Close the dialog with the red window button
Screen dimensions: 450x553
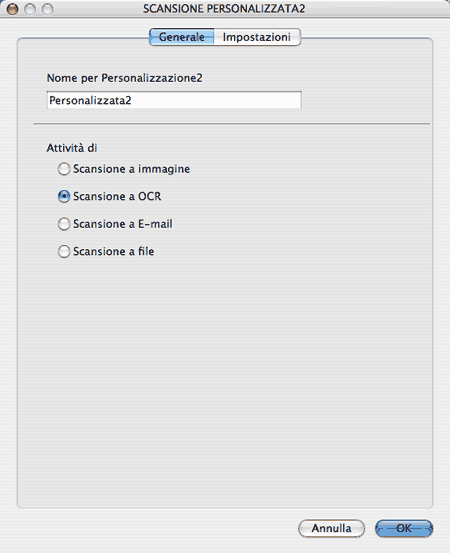pos(12,9)
